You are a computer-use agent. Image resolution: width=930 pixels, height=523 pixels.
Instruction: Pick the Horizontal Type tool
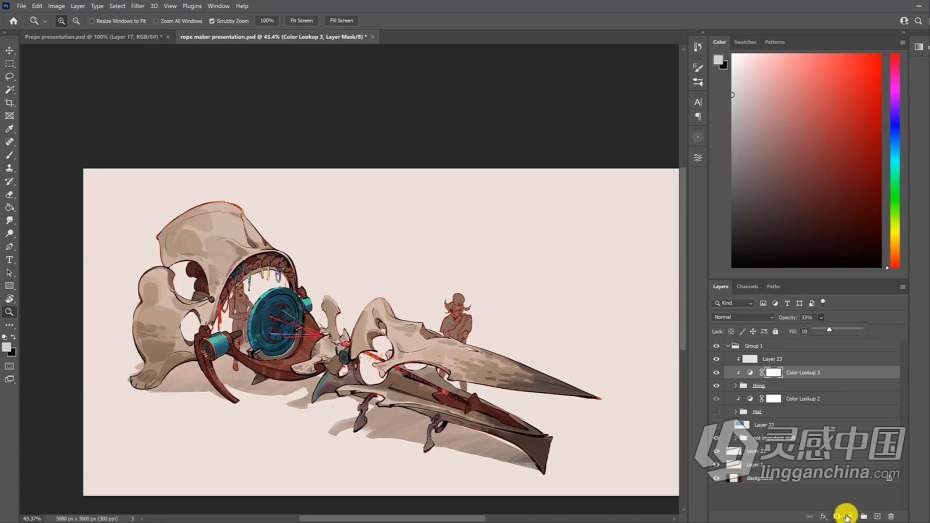pos(10,259)
